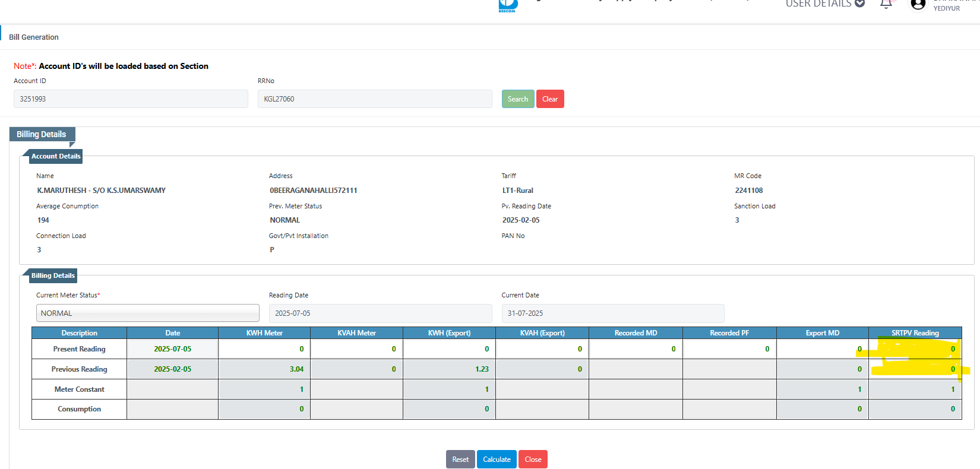Screen dimensions: 980x469
Task: Click the BESCOM logo icon
Action: (x=508, y=5)
